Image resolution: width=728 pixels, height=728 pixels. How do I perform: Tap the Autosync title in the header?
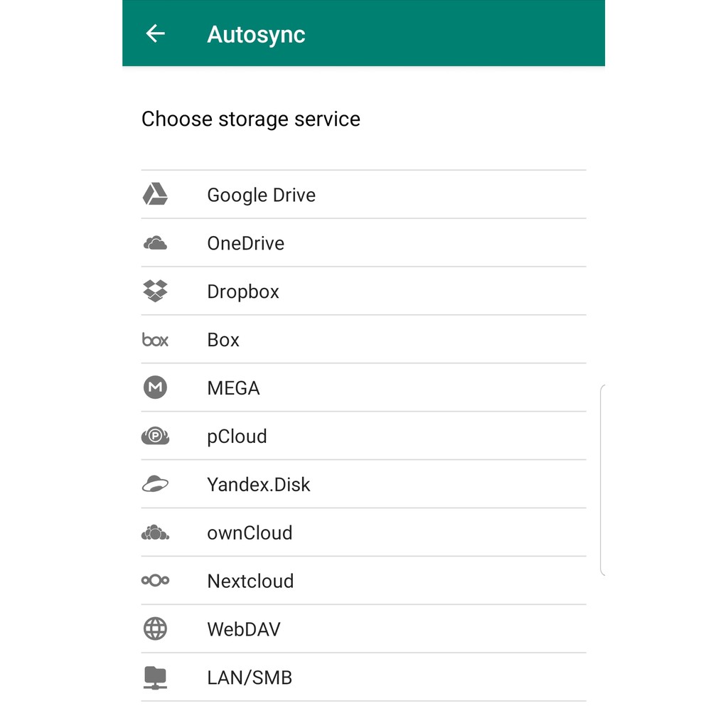coord(256,33)
